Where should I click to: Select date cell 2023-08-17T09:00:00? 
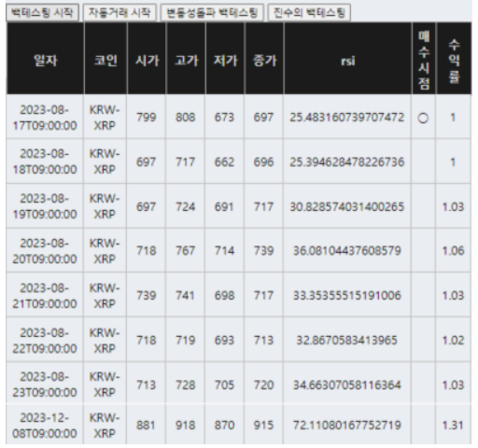click(x=45, y=117)
